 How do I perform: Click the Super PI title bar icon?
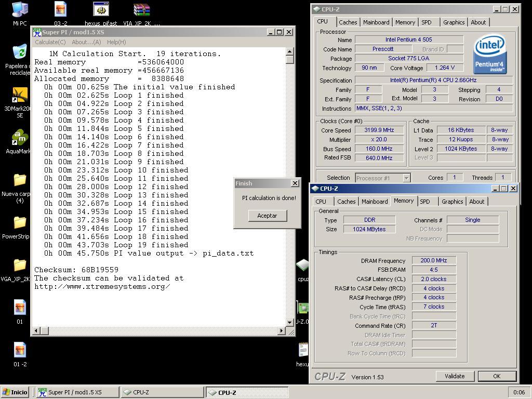coord(37,32)
